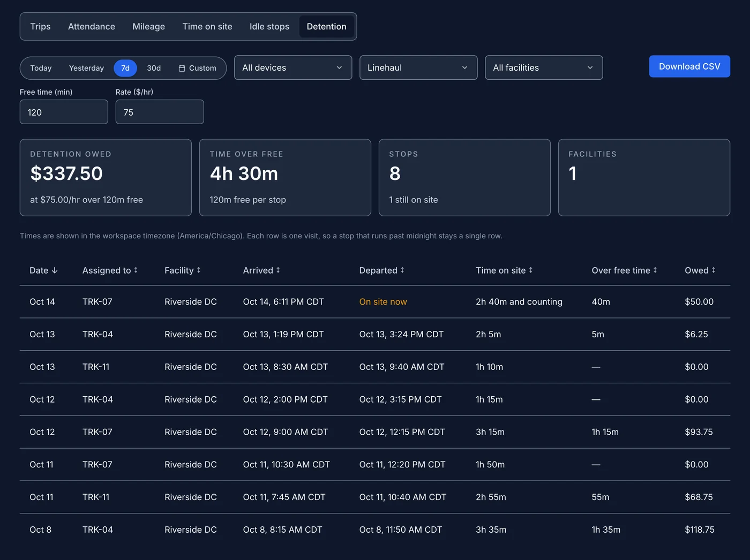The height and width of the screenshot is (560, 750).
Task: Switch to the Trips tab
Action: [40, 26]
